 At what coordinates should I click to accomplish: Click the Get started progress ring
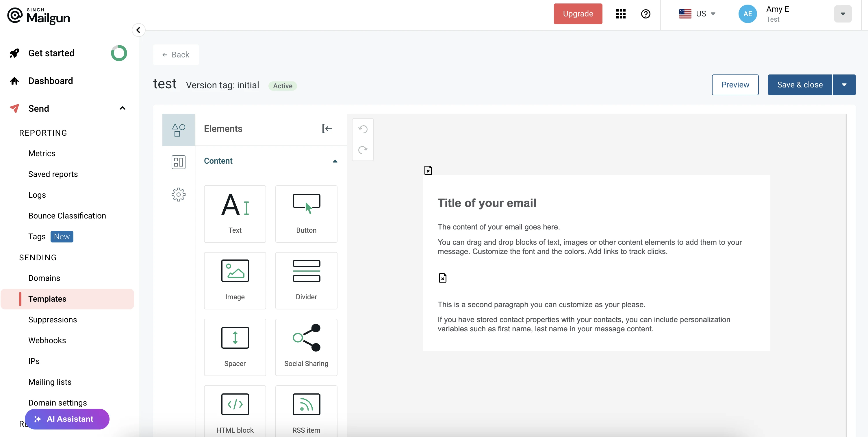tap(119, 53)
